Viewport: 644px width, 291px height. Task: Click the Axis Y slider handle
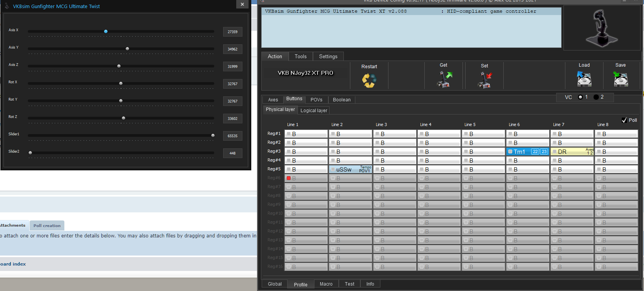[x=127, y=49]
